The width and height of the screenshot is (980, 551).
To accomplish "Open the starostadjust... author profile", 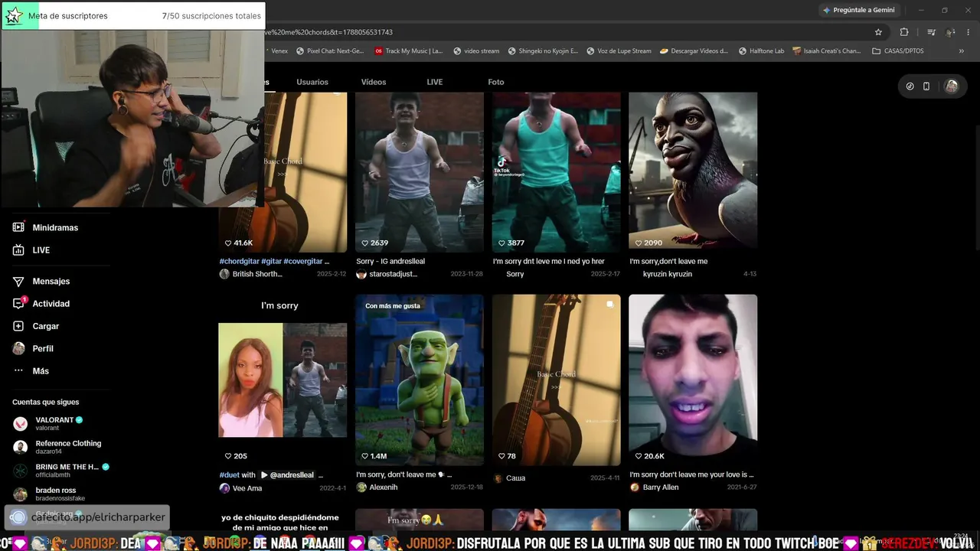I will 387,274.
